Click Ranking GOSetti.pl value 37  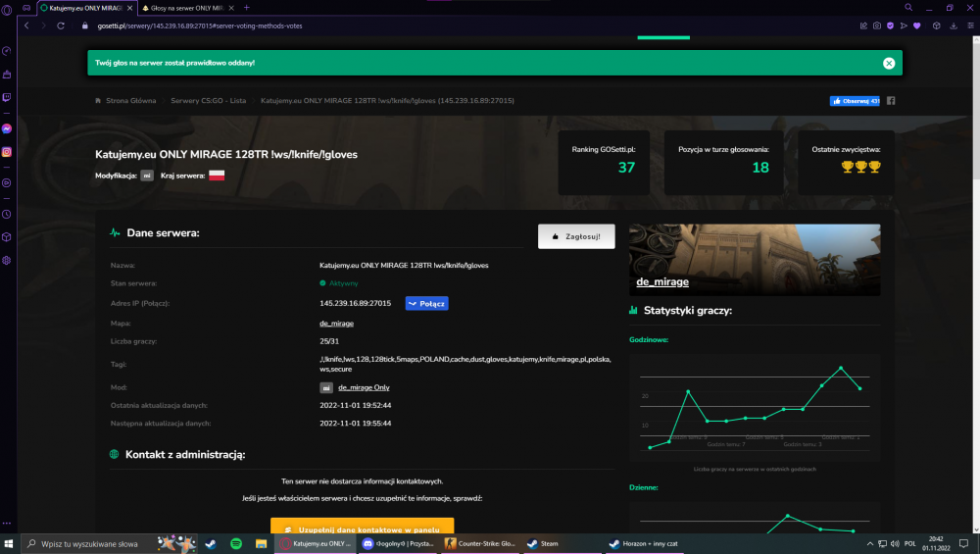[626, 168]
